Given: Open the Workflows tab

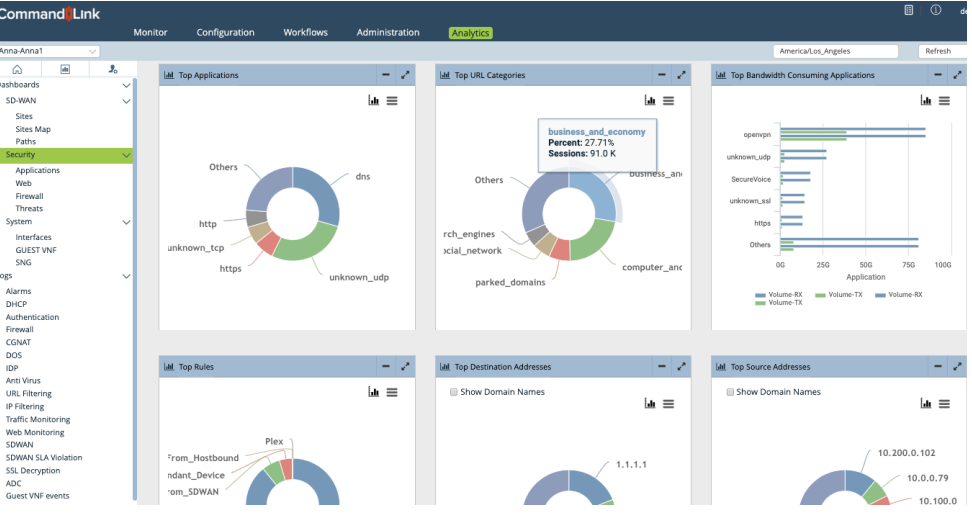Looking at the screenshot, I should (305, 32).
